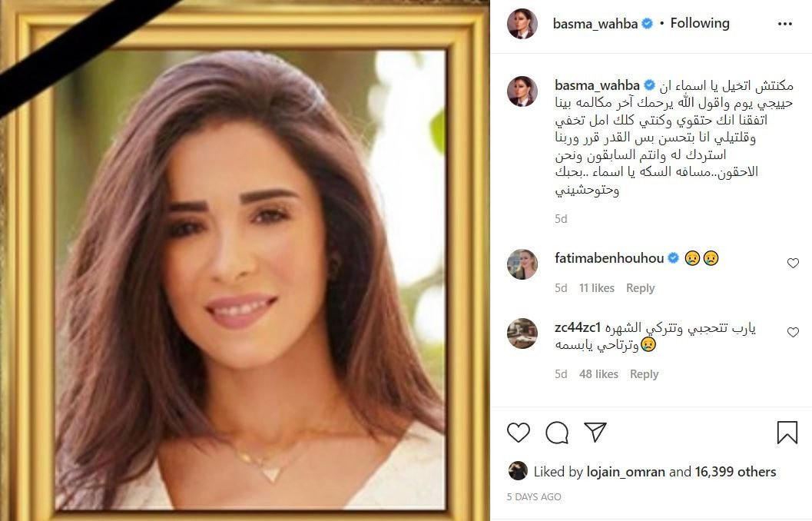This screenshot has height=521, width=812.
Task: Open lojain_omran profile from likes line
Action: point(625,472)
